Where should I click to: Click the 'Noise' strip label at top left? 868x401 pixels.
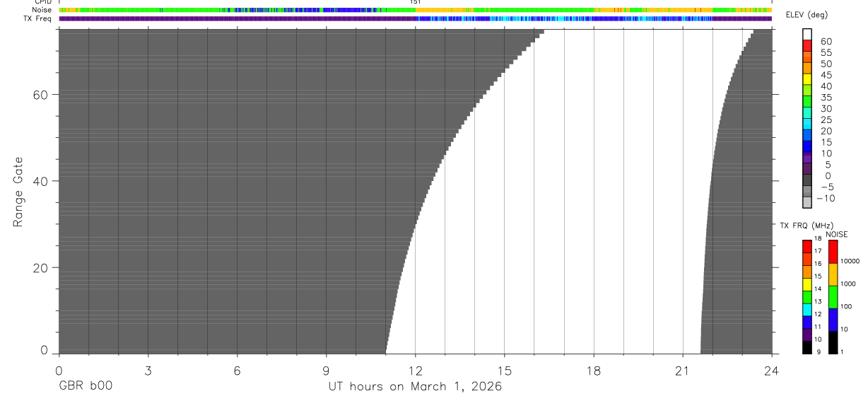click(x=42, y=10)
